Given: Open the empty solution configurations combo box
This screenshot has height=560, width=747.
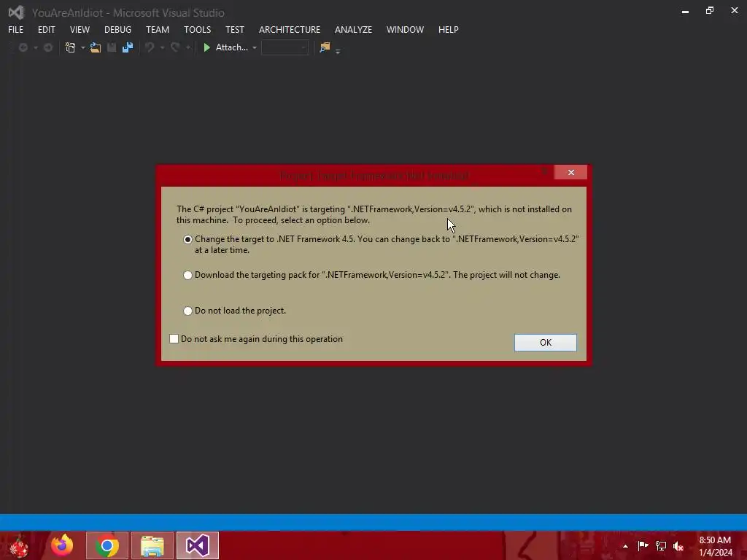Looking at the screenshot, I should [x=285, y=47].
